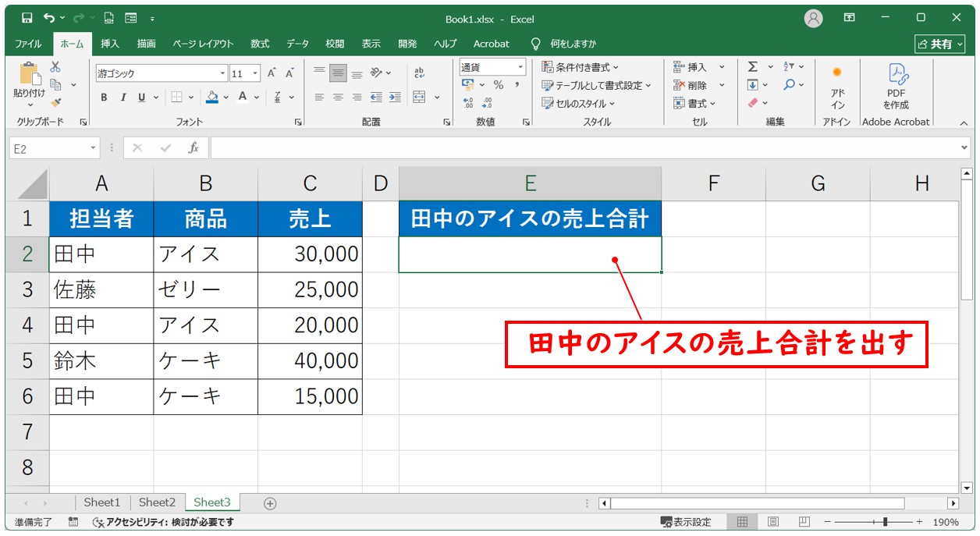Screen dimensions: 980x536
Task: Click the Insert Function fx icon
Action: point(194,147)
